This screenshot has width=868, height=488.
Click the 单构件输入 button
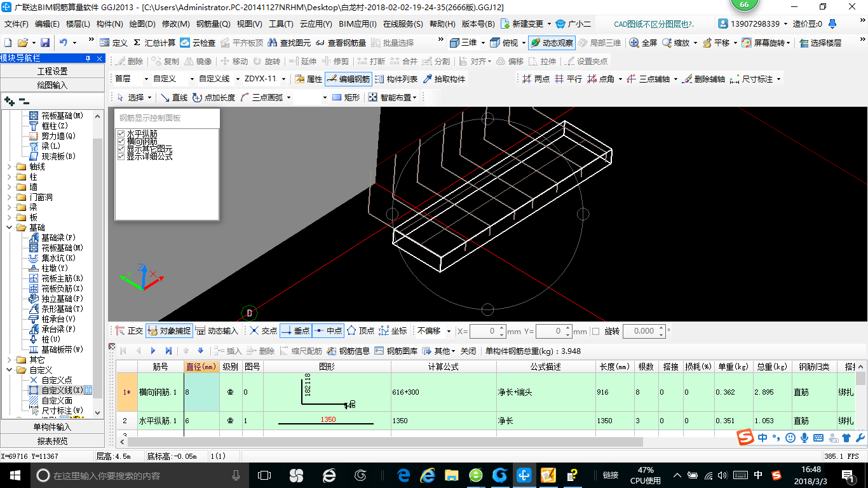click(53, 427)
